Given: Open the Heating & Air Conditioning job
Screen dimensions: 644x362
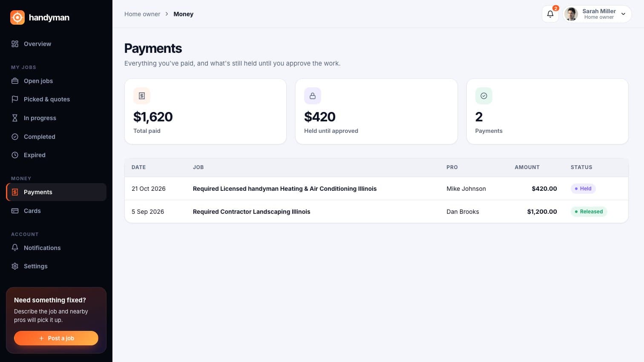Looking at the screenshot, I should coord(285,189).
